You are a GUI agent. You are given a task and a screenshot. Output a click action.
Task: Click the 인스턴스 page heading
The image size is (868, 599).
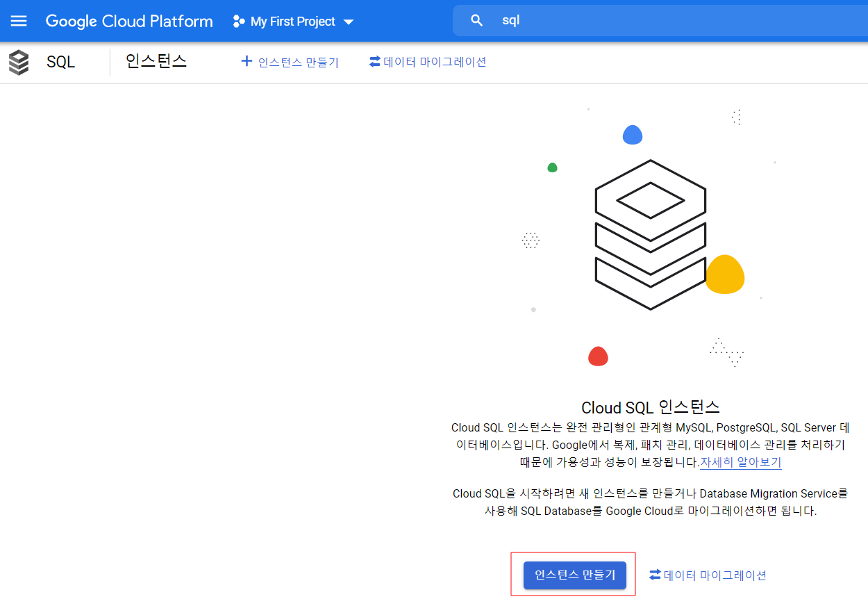point(156,61)
